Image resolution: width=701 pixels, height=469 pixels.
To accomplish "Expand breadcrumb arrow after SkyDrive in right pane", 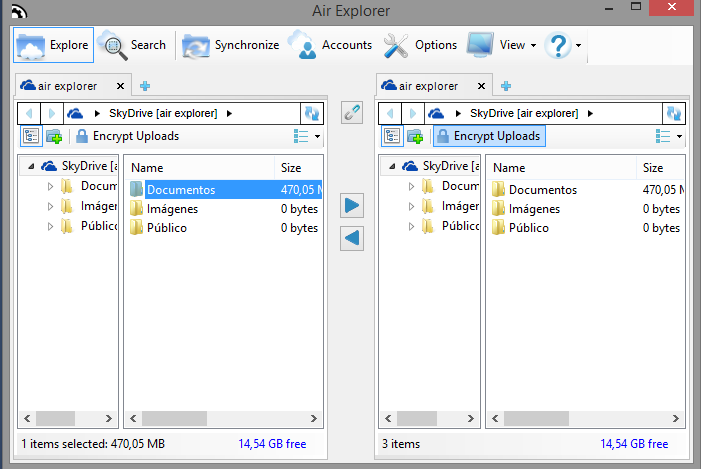I will pos(590,114).
